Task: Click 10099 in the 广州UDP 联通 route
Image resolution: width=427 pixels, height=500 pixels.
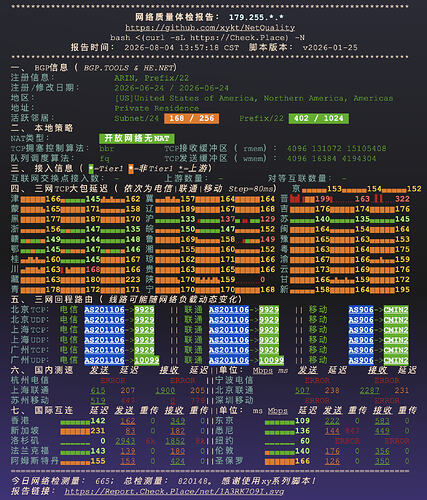Action: [271, 360]
